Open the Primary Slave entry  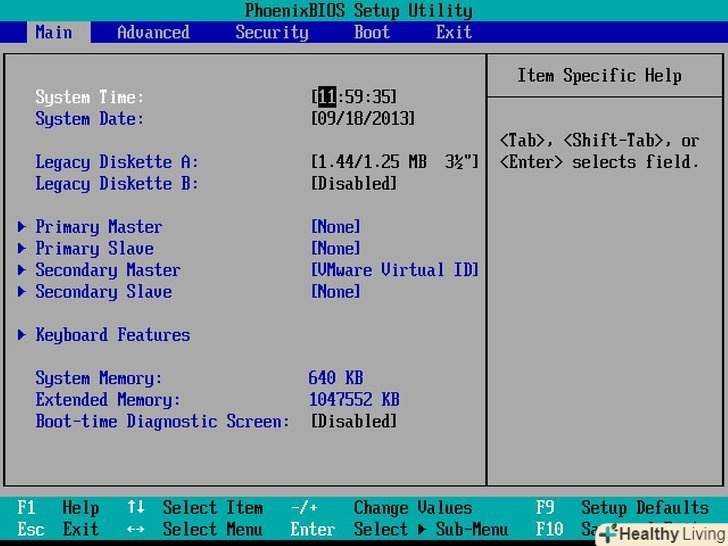coord(94,249)
